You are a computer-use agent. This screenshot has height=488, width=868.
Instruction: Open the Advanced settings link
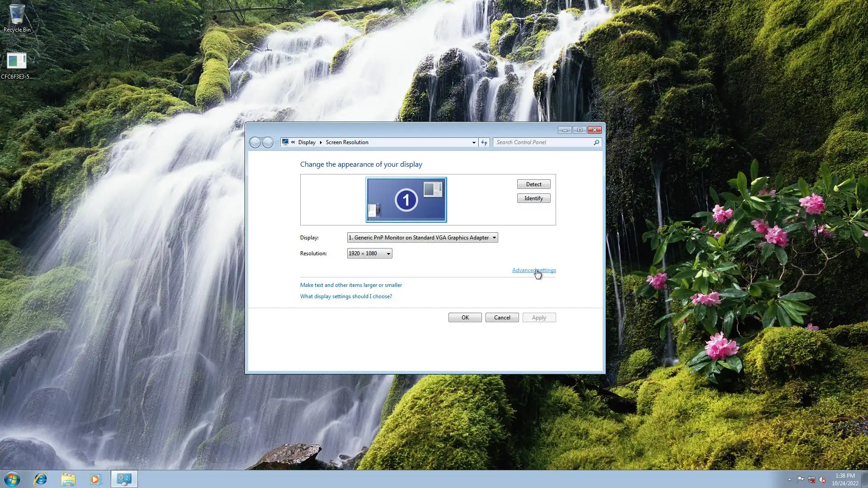533,270
